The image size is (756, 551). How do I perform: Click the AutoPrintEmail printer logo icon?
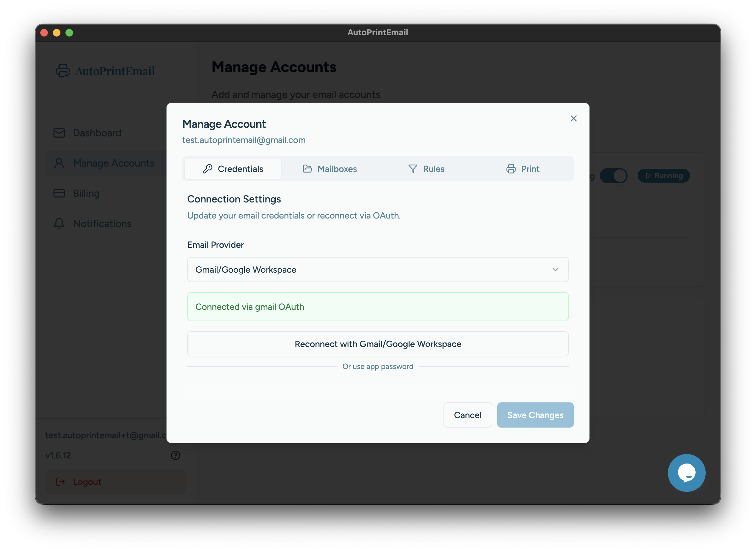coord(63,71)
